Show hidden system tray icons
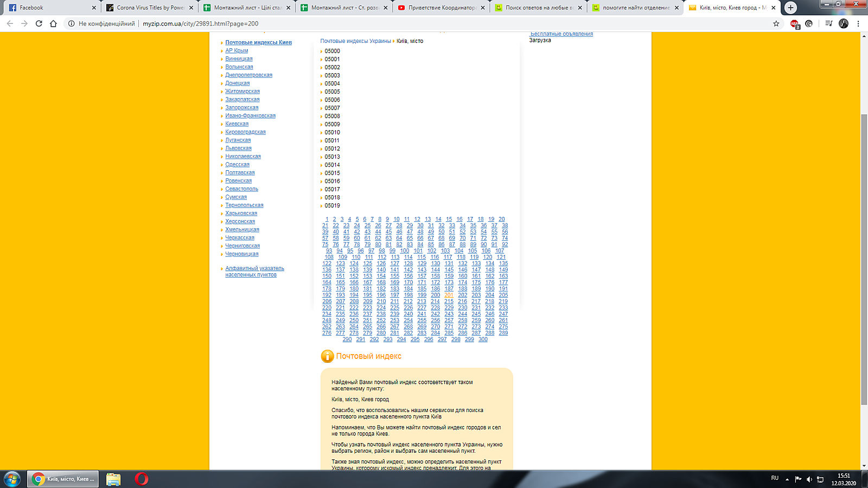This screenshot has height=488, width=868. click(787, 479)
